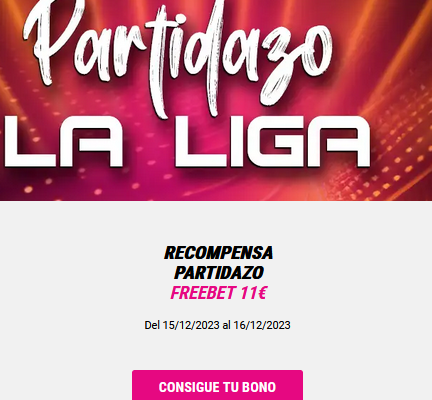Click the LA LIGA banner text
This screenshot has height=400, width=432.
click(x=188, y=141)
